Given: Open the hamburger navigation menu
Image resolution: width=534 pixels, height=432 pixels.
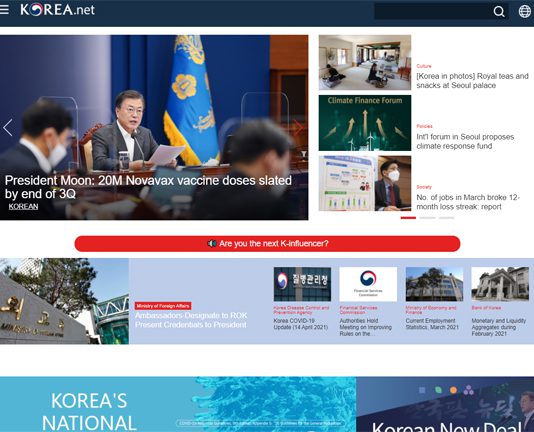Looking at the screenshot, I should click(4, 10).
